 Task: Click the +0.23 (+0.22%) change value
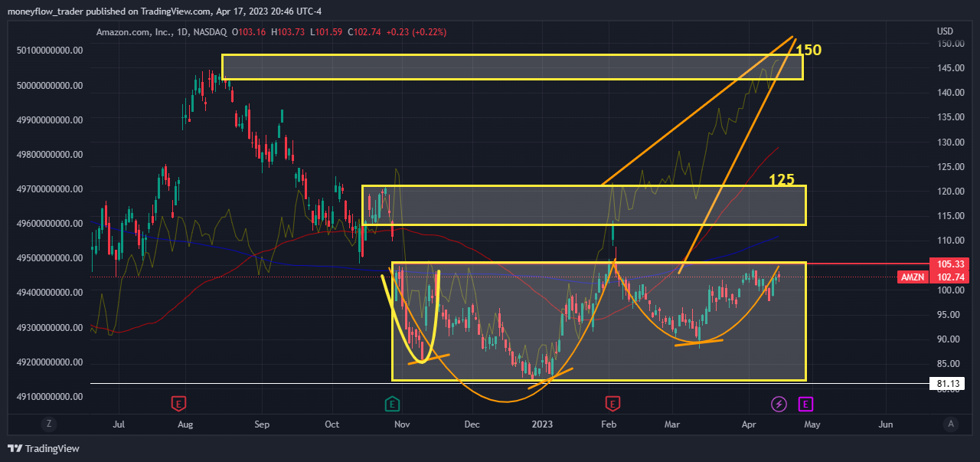[x=417, y=32]
